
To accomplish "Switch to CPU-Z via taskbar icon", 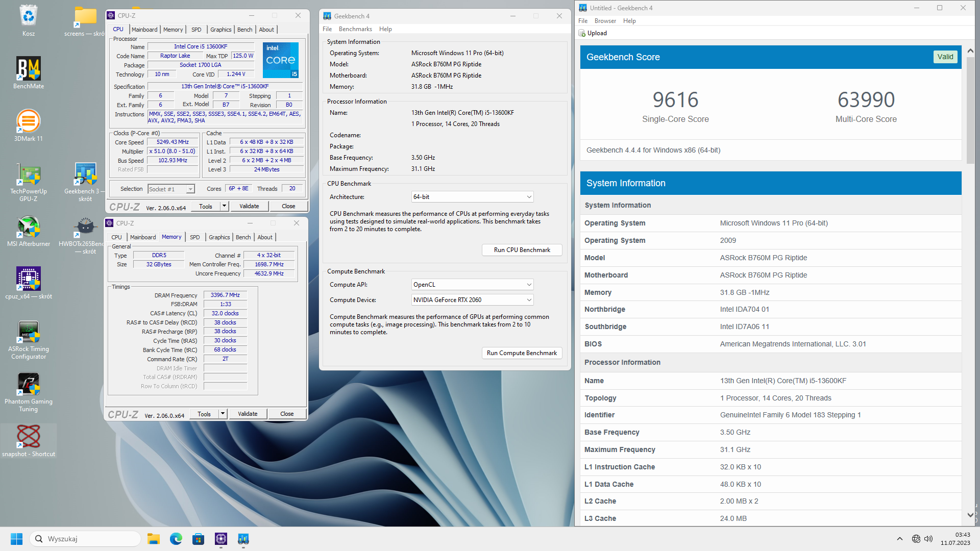I will click(x=221, y=539).
